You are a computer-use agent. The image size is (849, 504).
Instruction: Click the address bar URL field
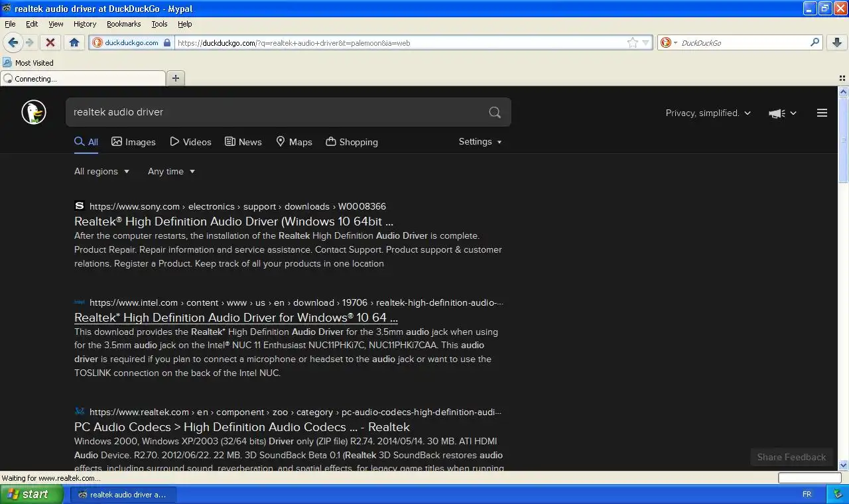coord(400,43)
